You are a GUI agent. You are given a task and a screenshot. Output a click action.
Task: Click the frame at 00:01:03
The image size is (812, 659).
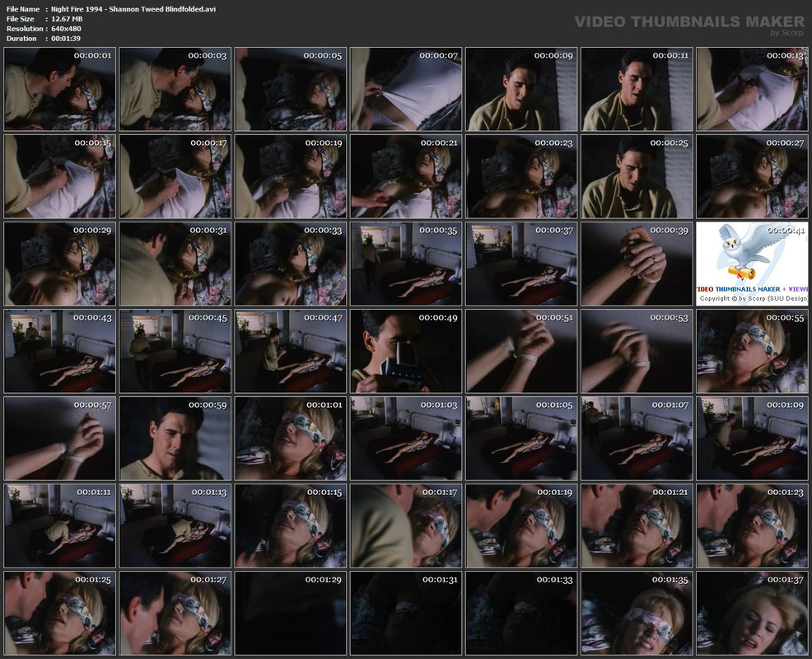406,439
